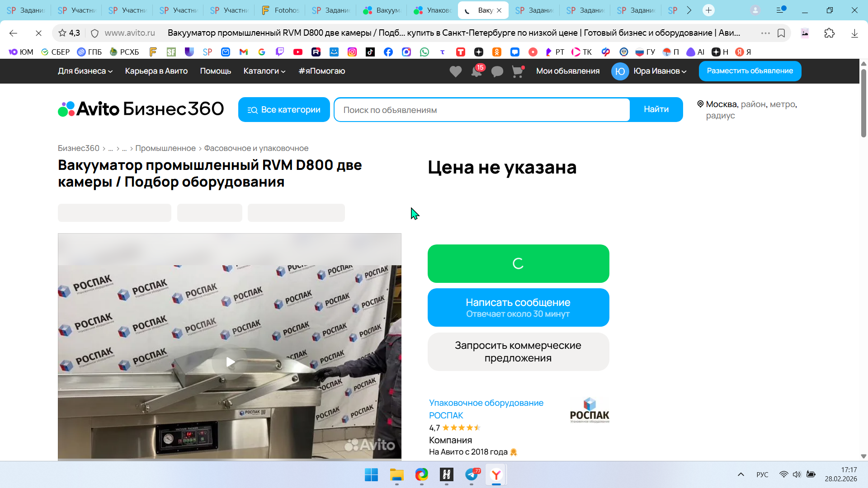Screen dimensions: 868x488
Task: Open browser extensions puzzle icon
Action: coord(829,33)
